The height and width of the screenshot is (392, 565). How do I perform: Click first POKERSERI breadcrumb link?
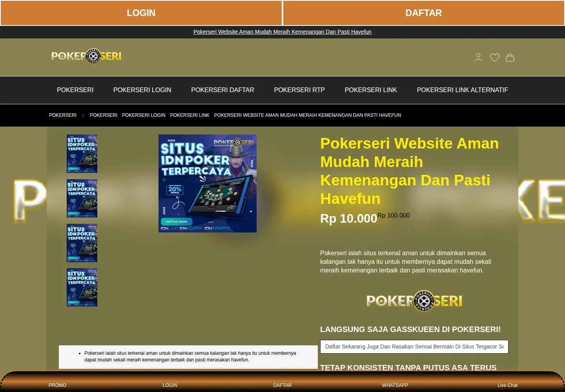pos(63,115)
